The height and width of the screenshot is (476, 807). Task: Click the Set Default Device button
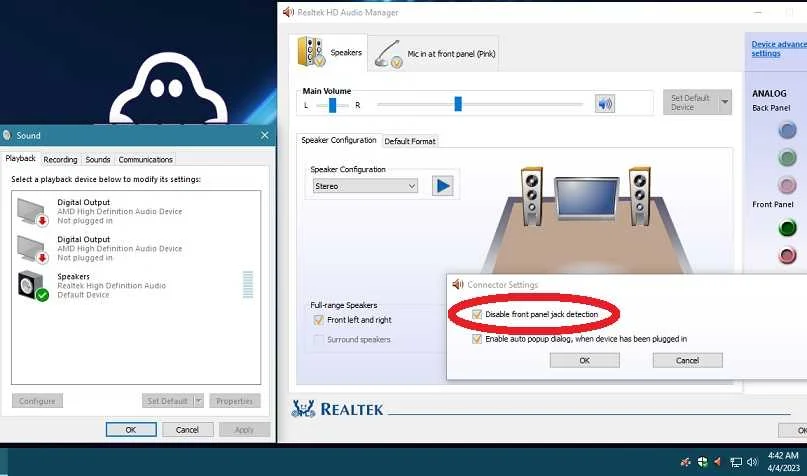[691, 102]
